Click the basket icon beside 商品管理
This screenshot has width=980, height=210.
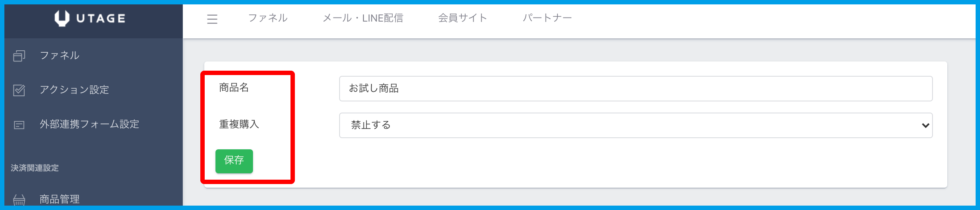pyautogui.click(x=19, y=200)
